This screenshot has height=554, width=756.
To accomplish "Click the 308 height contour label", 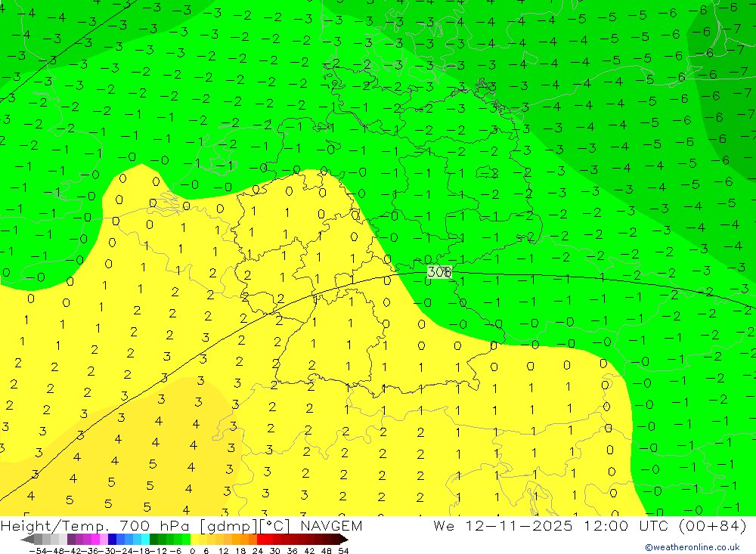I will point(438,272).
